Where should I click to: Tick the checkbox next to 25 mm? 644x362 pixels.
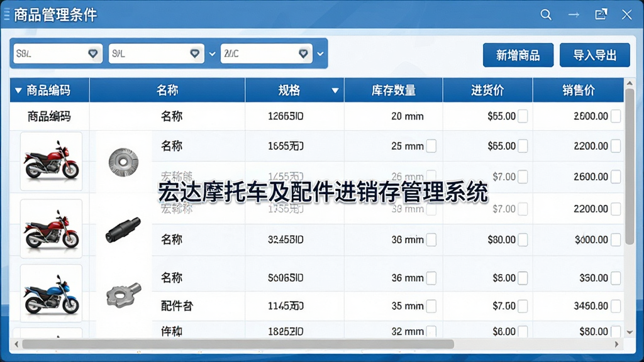[x=431, y=146]
